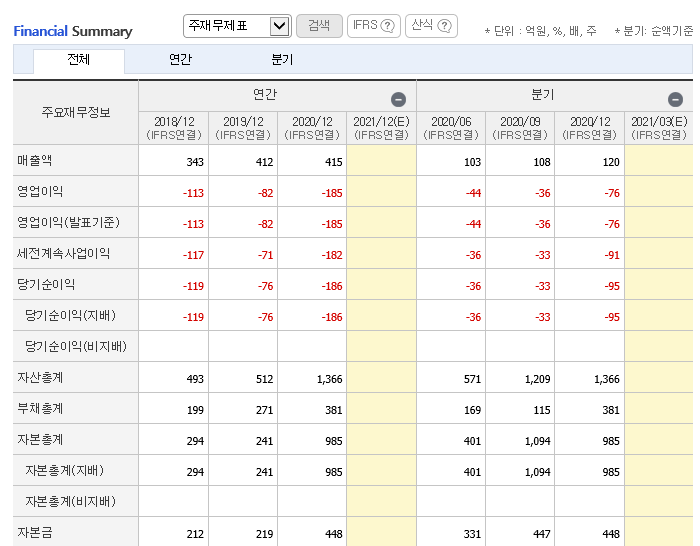Viewport: 700px width, 546px height.
Task: Select 매출액 value 103 for 2020/06
Action: coord(472,162)
